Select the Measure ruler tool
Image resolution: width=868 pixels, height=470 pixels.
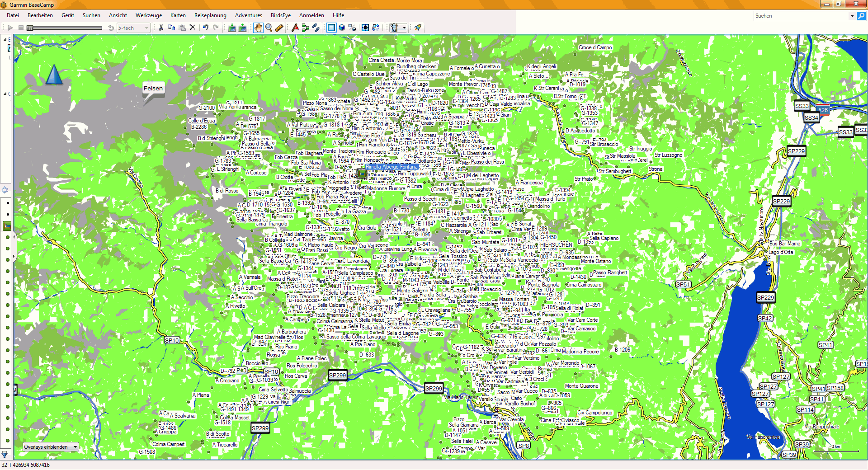pos(279,28)
